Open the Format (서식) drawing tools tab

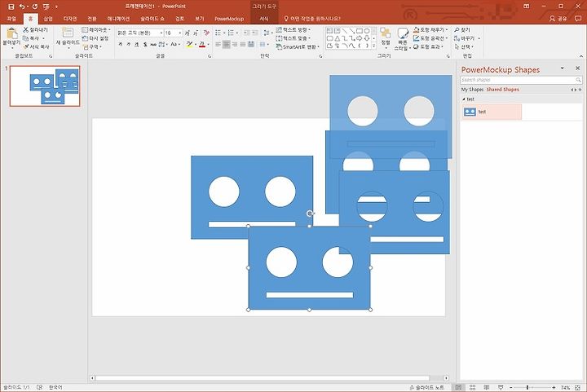point(264,18)
